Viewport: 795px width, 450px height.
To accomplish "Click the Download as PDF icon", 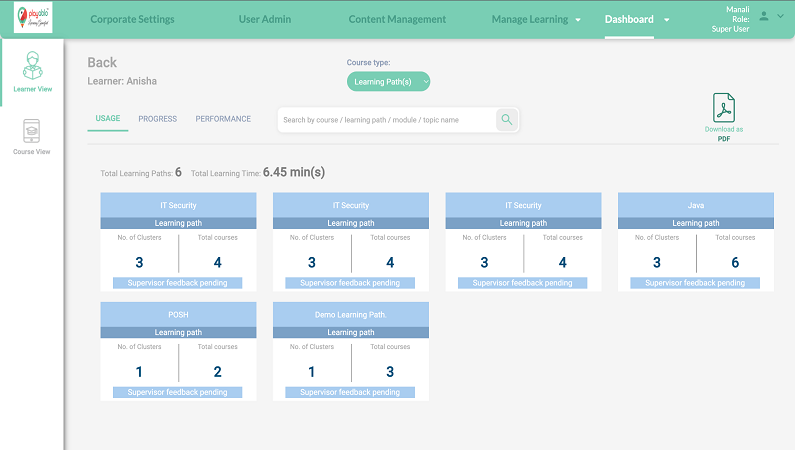I will [724, 109].
